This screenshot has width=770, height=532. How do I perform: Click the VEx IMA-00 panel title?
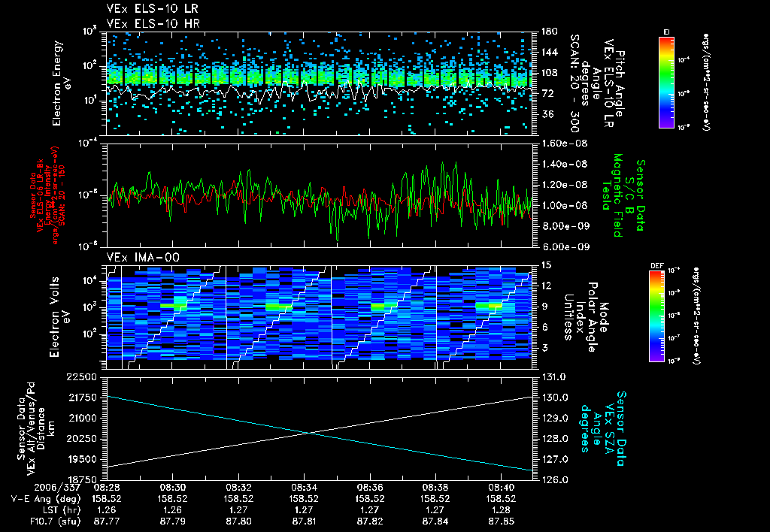(x=143, y=257)
